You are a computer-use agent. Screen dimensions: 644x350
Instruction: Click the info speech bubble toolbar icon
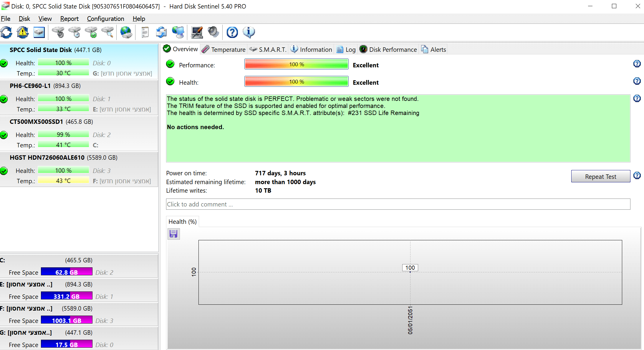[x=249, y=32]
